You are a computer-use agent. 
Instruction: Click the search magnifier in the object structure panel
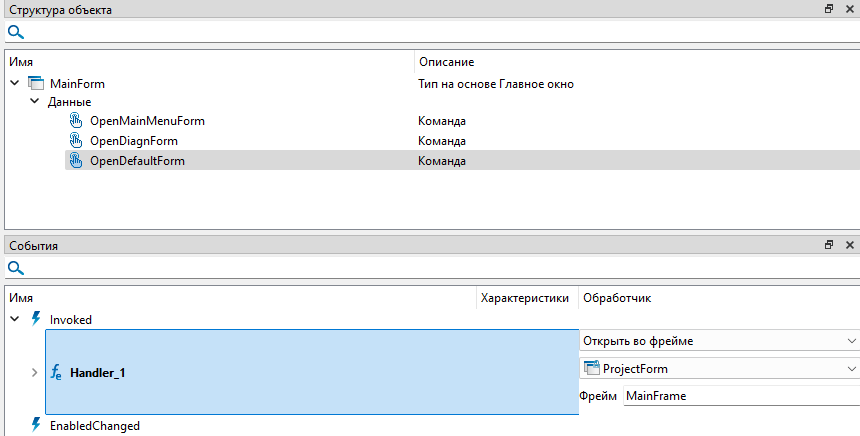click(15, 32)
